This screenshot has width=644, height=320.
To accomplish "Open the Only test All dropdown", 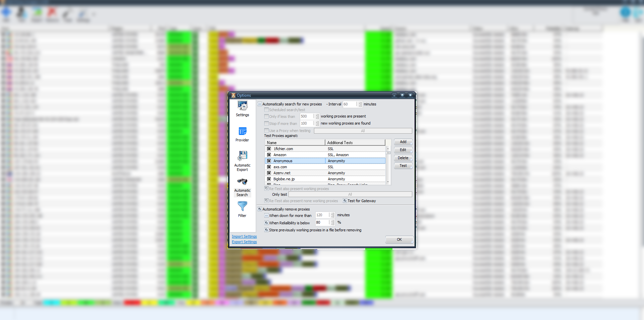I will click(x=350, y=194).
